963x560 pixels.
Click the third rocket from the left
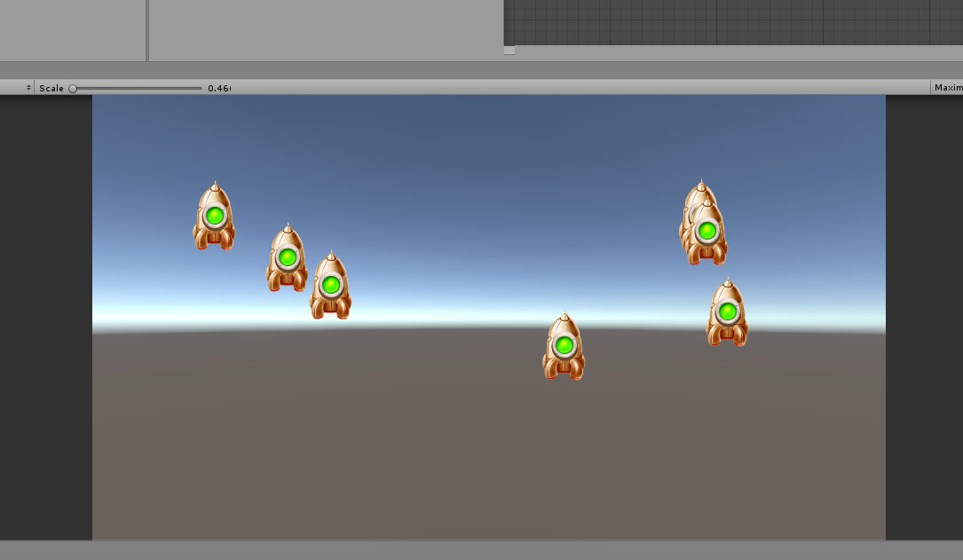pyautogui.click(x=331, y=287)
